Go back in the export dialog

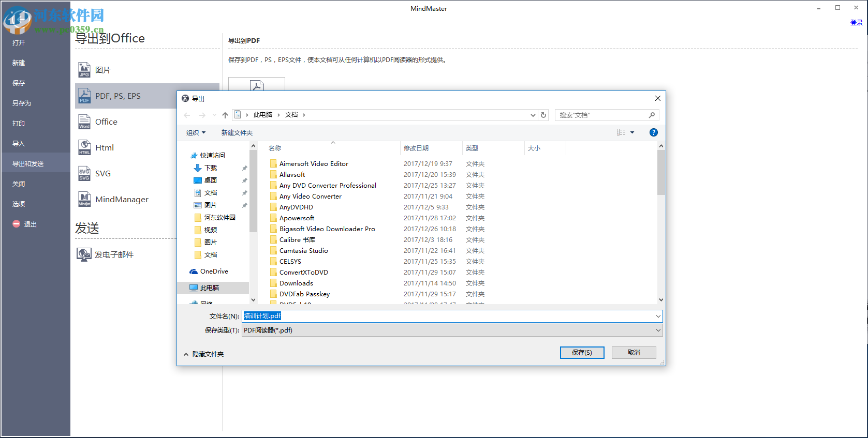point(187,115)
